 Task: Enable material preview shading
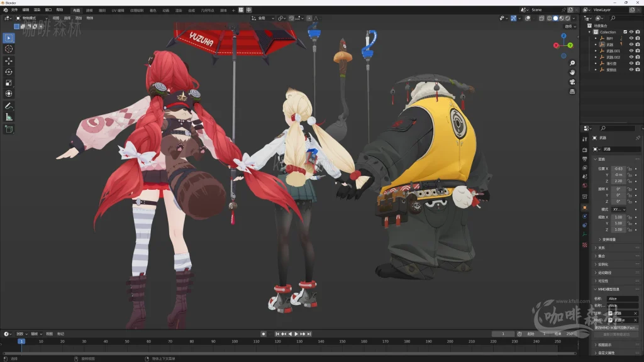click(x=562, y=18)
